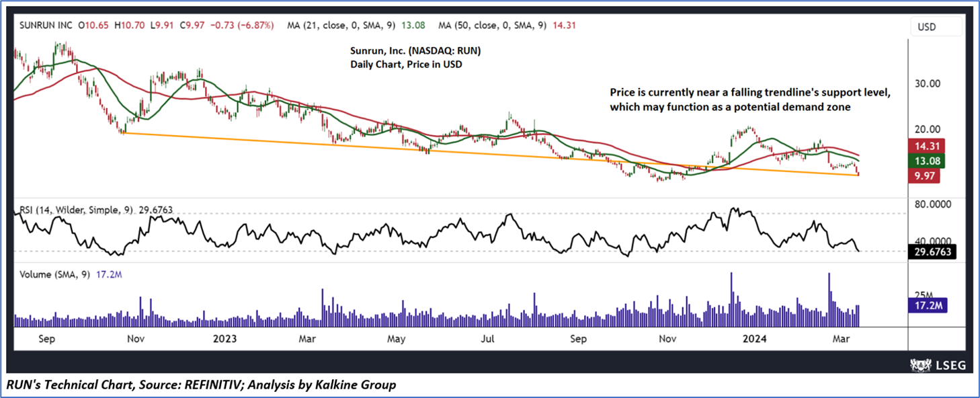Image resolution: width=980 pixels, height=398 pixels.
Task: Click the Jul label on time axis
Action: pos(489,339)
